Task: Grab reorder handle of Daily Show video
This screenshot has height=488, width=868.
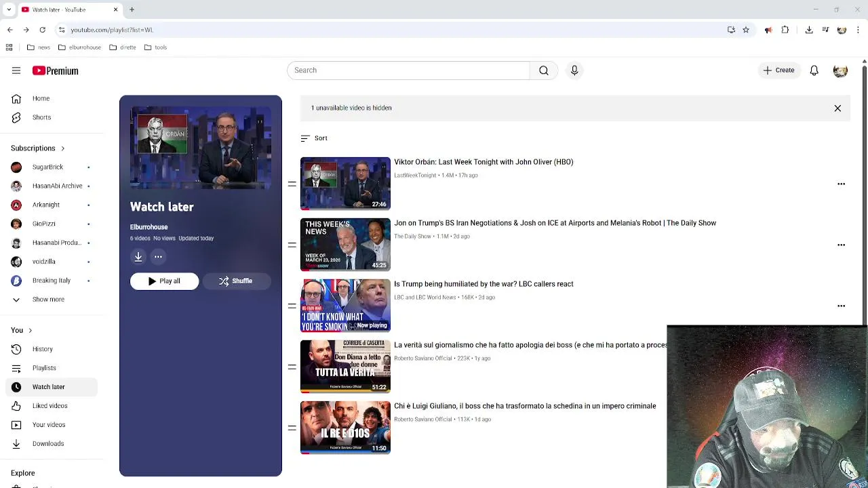Action: coord(292,245)
